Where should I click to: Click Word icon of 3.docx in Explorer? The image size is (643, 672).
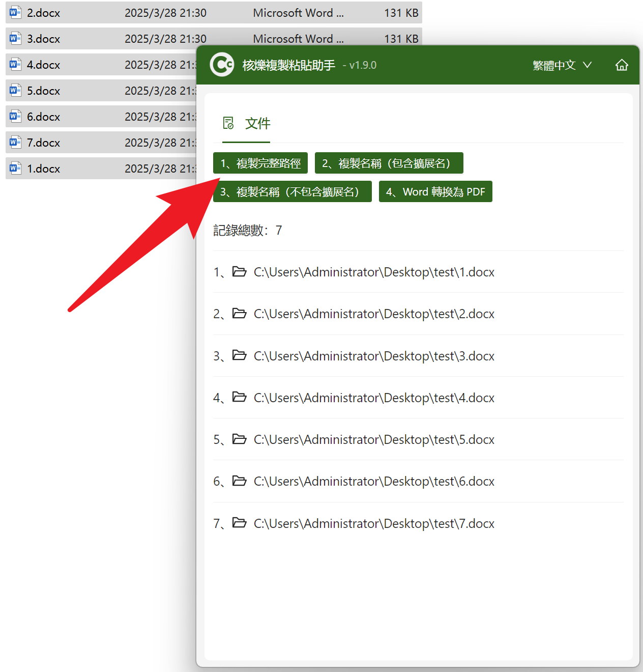[x=15, y=38]
